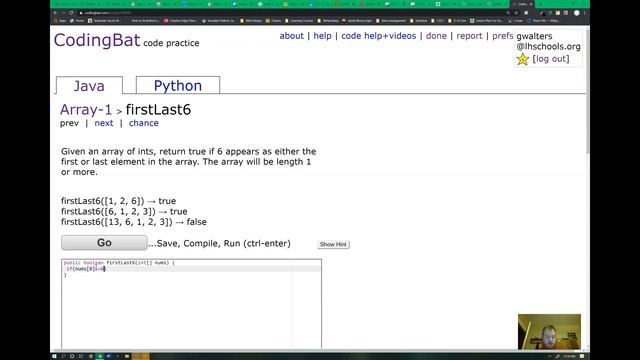Screen dimensions: 640x360
Task: Click the browser back arrow
Action: (x=56, y=13)
